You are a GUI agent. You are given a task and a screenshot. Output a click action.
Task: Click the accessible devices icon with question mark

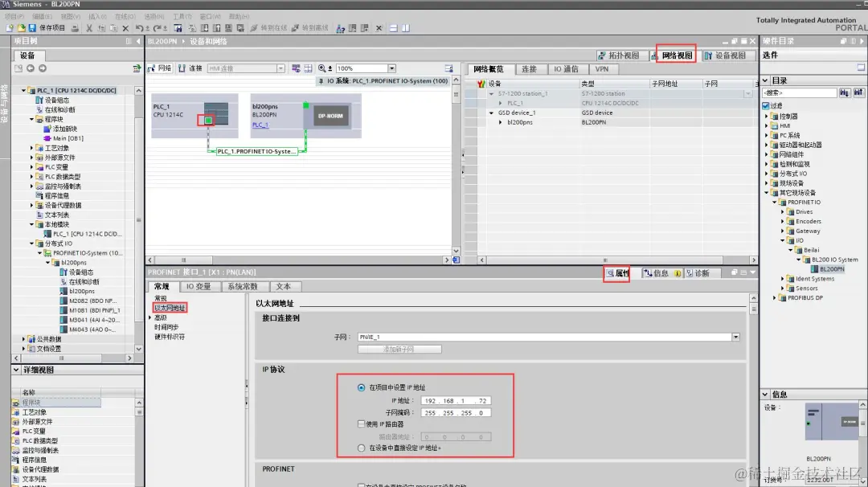click(341, 27)
